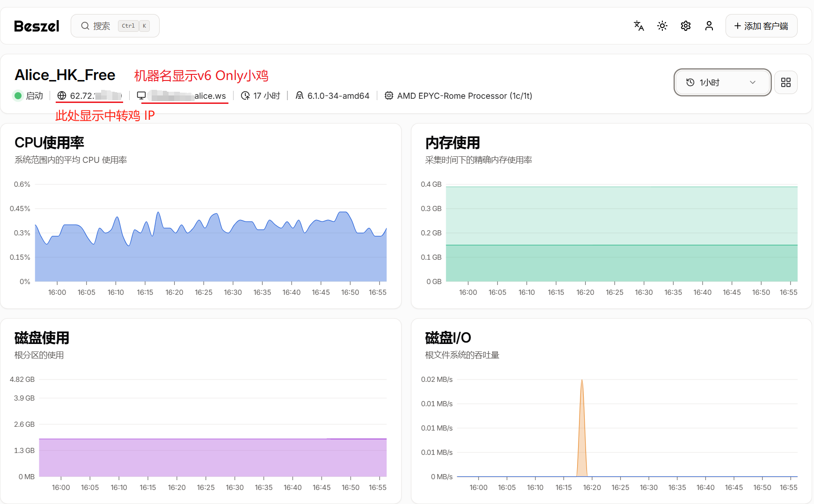
Task: Click 根文件系统的吞吐量 subtitle
Action: (462, 355)
